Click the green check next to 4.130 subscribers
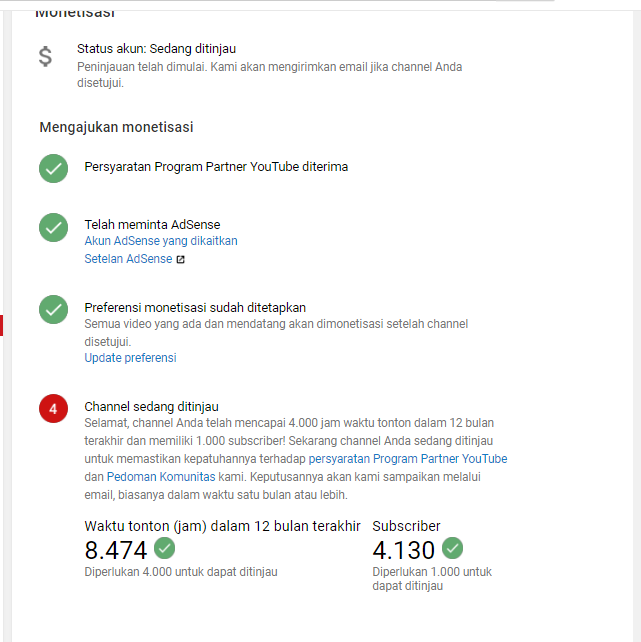 click(x=452, y=548)
